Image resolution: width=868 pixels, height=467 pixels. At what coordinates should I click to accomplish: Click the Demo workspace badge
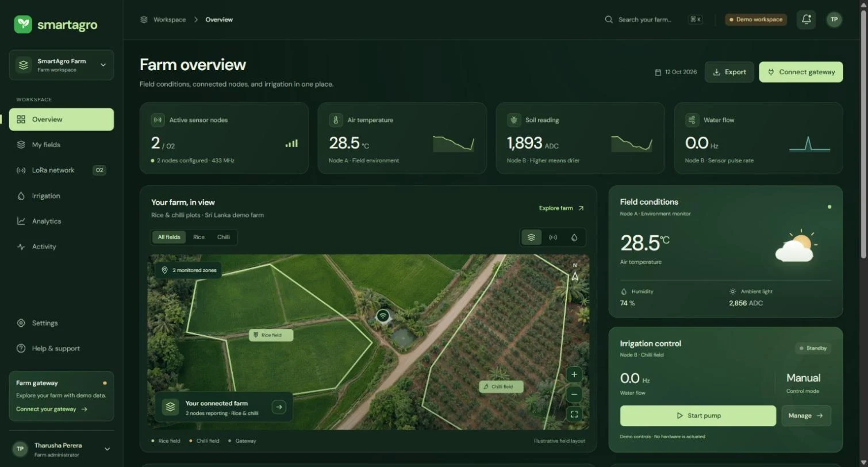(x=756, y=20)
